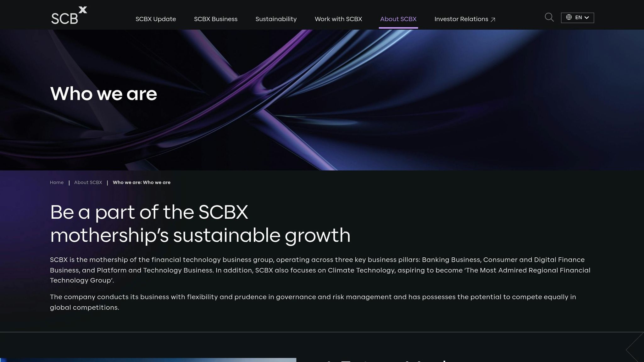Click the SCBX logo
This screenshot has width=644, height=362.
pos(69,15)
